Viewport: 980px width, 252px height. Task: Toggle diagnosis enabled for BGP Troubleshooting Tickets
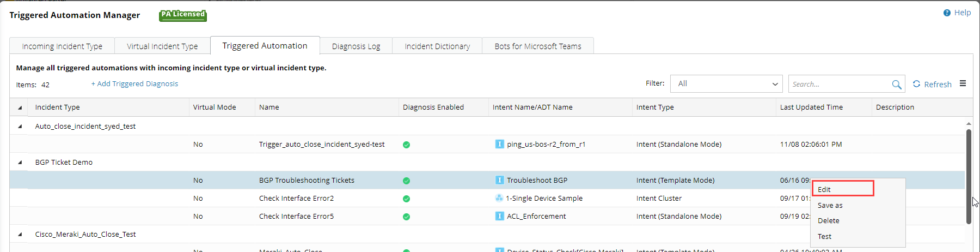click(406, 181)
